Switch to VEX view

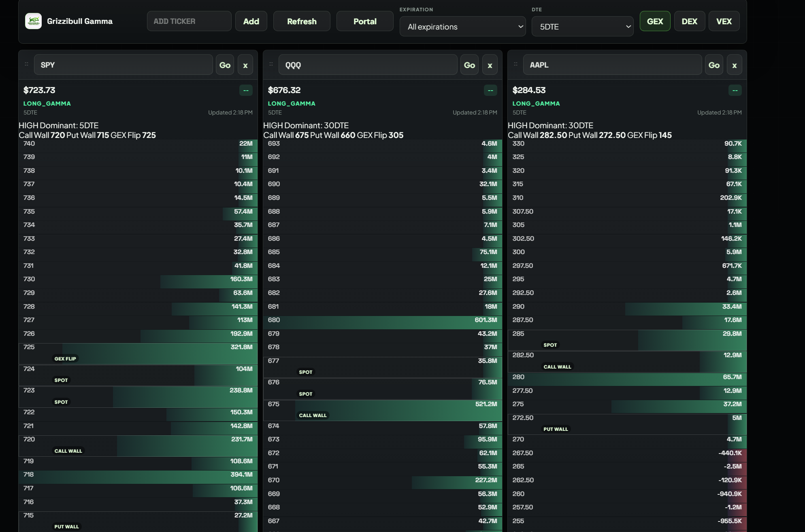click(724, 21)
